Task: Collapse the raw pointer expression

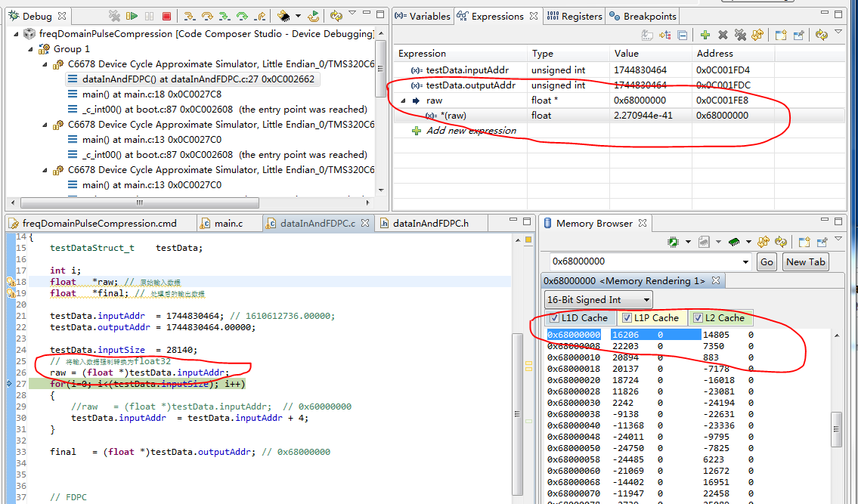Action: pyautogui.click(x=403, y=100)
